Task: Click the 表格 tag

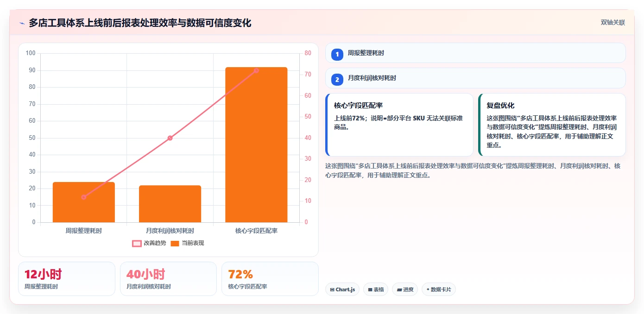Action: coord(376,289)
